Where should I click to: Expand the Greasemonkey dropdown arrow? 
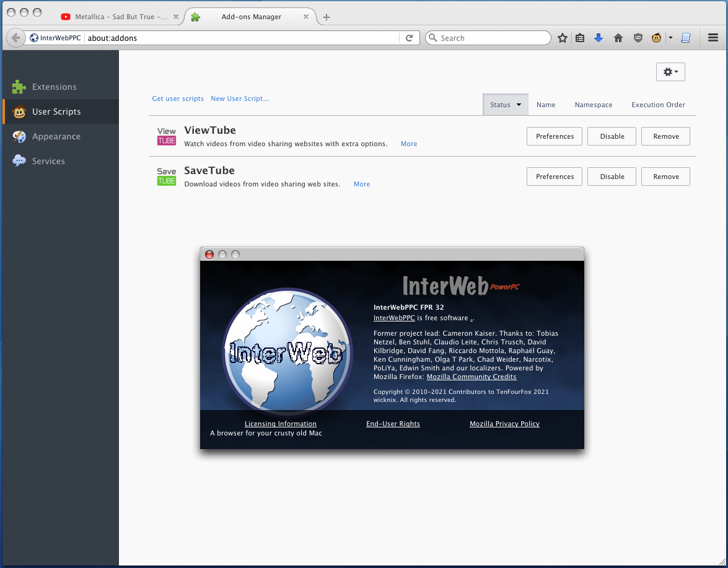(x=670, y=38)
